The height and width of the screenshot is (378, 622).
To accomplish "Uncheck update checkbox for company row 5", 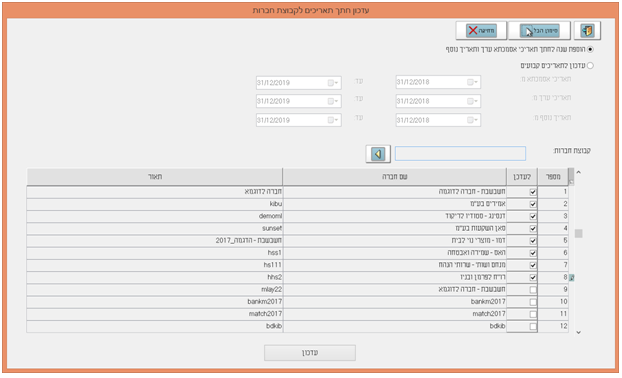I will tap(533, 241).
